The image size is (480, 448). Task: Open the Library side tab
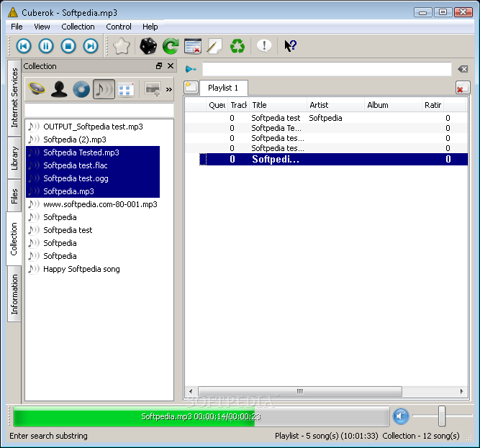click(14, 158)
